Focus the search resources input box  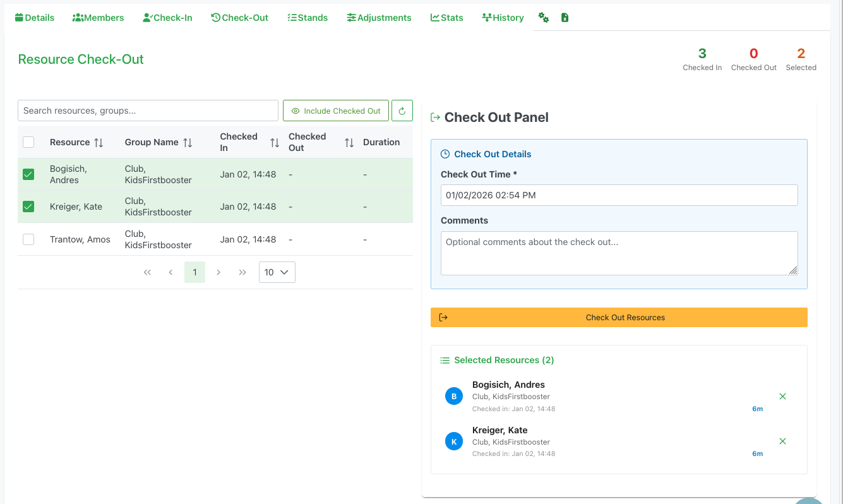[x=148, y=111]
